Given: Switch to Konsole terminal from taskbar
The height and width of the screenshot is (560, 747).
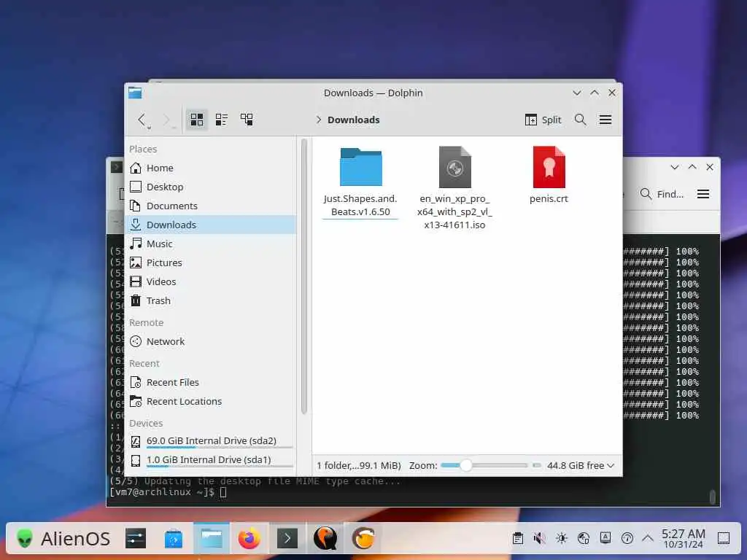Looking at the screenshot, I should 287,539.
